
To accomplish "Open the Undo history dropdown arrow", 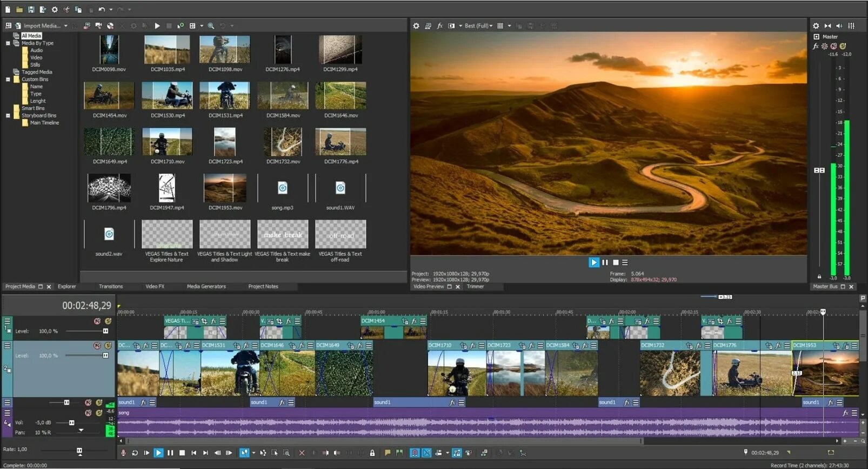I will point(111,10).
